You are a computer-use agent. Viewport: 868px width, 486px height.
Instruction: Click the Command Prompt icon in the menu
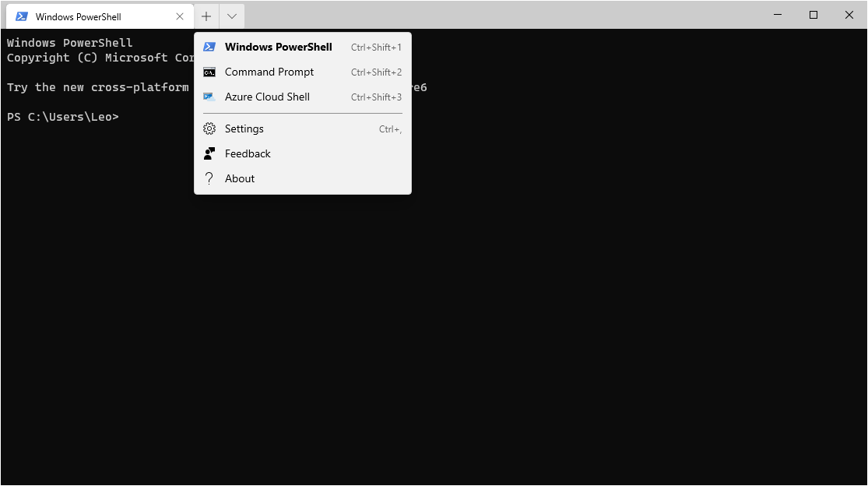click(x=209, y=72)
